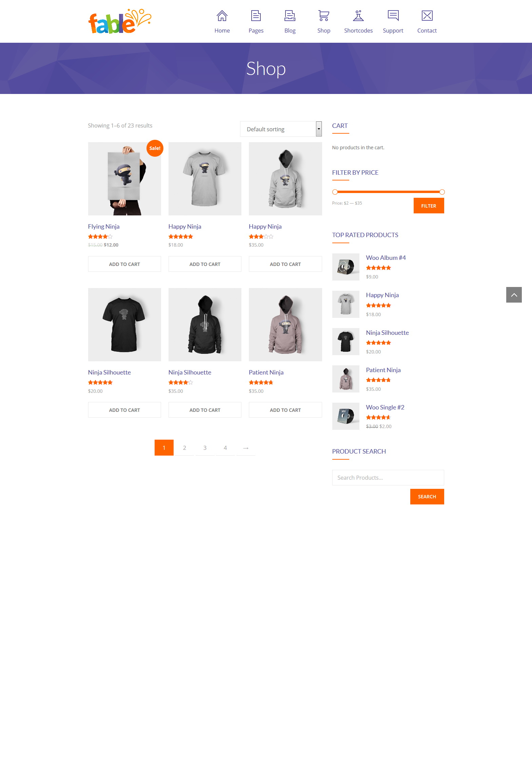Image resolution: width=532 pixels, height=767 pixels.
Task: Open the Pages document icon
Action: [x=256, y=16]
